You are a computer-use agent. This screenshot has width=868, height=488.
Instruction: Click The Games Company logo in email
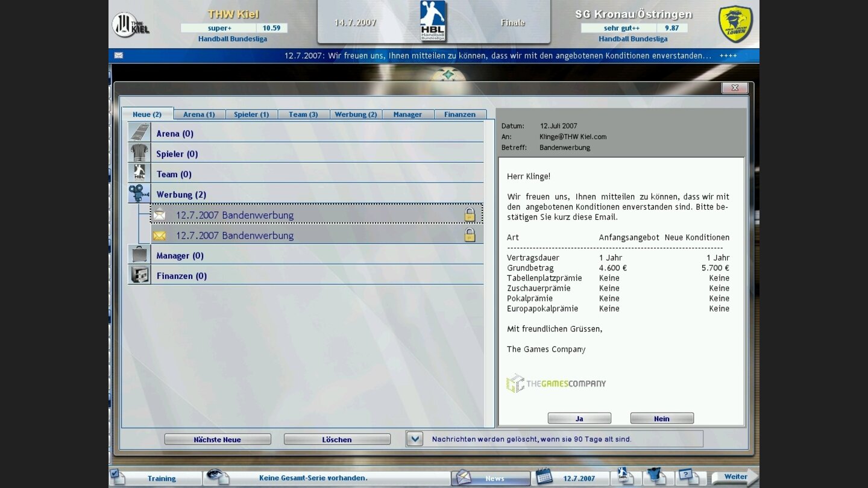(x=556, y=383)
